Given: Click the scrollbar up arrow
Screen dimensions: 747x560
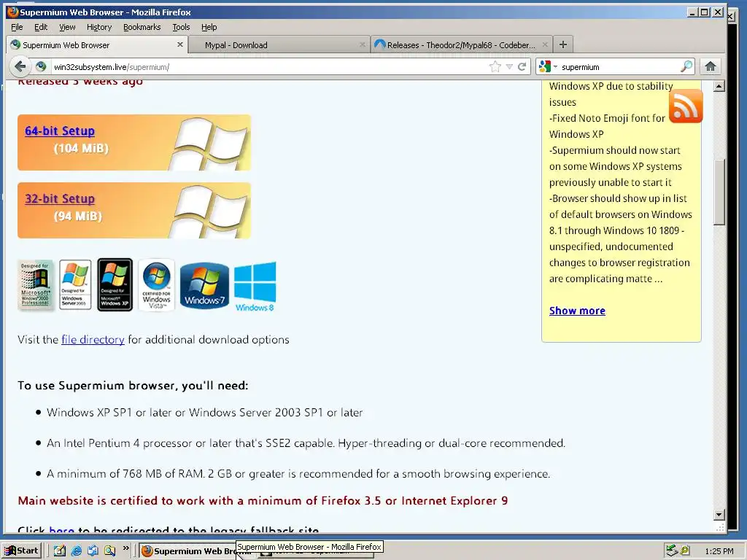Looking at the screenshot, I should tap(719, 86).
